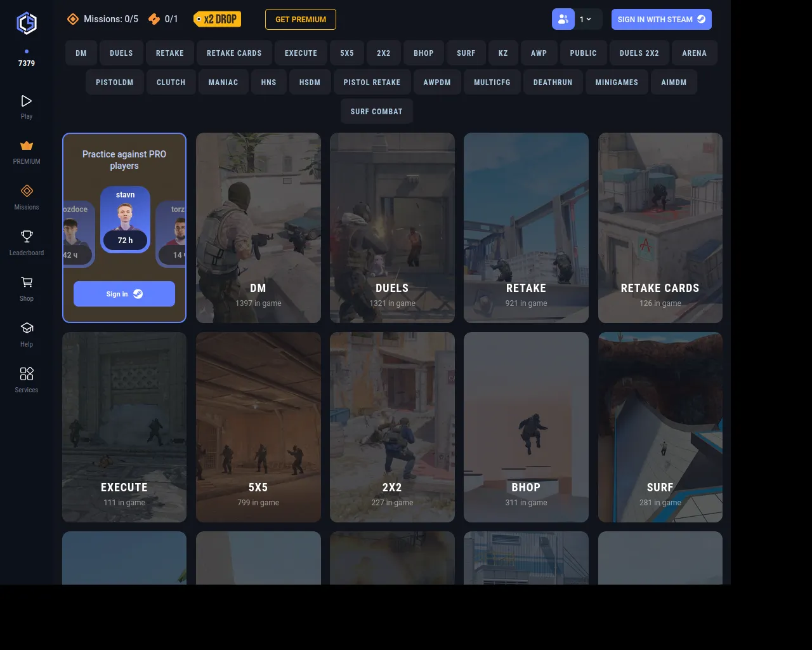
Task: Expand the party size dropdown
Action: tap(586, 19)
